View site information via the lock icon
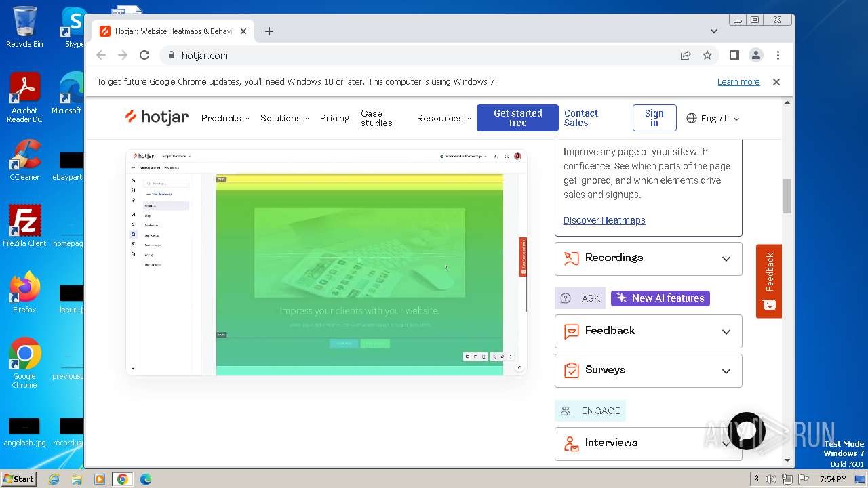Viewport: 868px width, 488px height. click(x=171, y=55)
